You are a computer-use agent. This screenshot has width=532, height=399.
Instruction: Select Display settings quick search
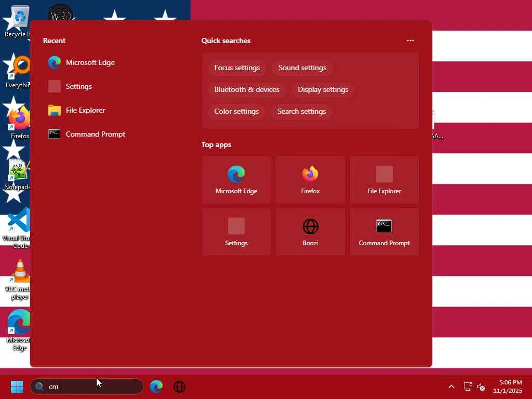point(323,89)
